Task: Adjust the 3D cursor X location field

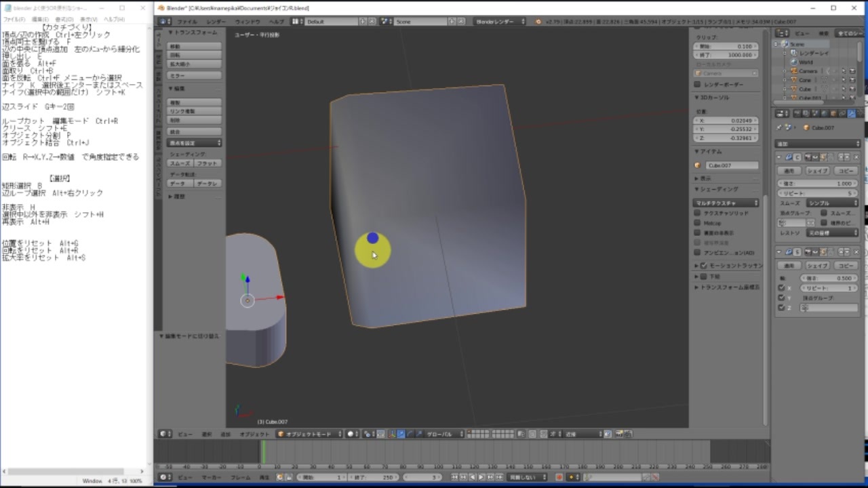Action: [726, 120]
